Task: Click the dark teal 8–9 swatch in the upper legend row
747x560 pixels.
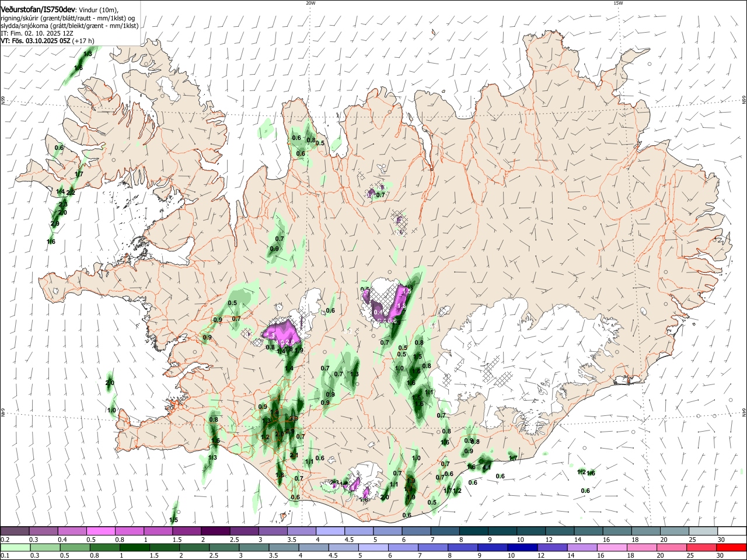Action: coord(473,531)
